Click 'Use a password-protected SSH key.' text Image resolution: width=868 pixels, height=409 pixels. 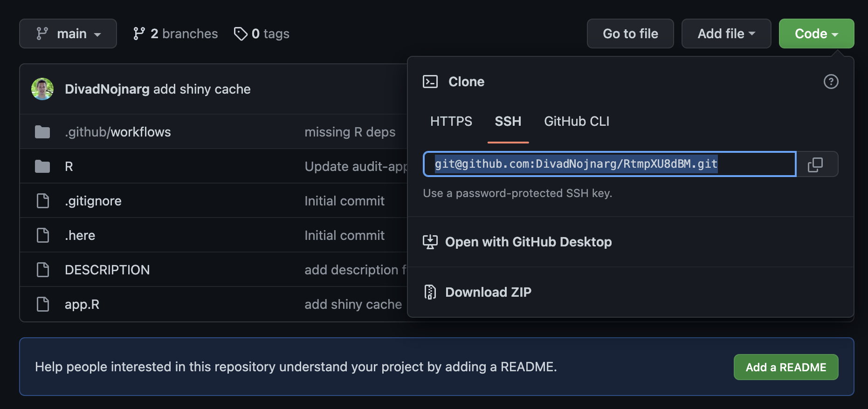tap(517, 193)
